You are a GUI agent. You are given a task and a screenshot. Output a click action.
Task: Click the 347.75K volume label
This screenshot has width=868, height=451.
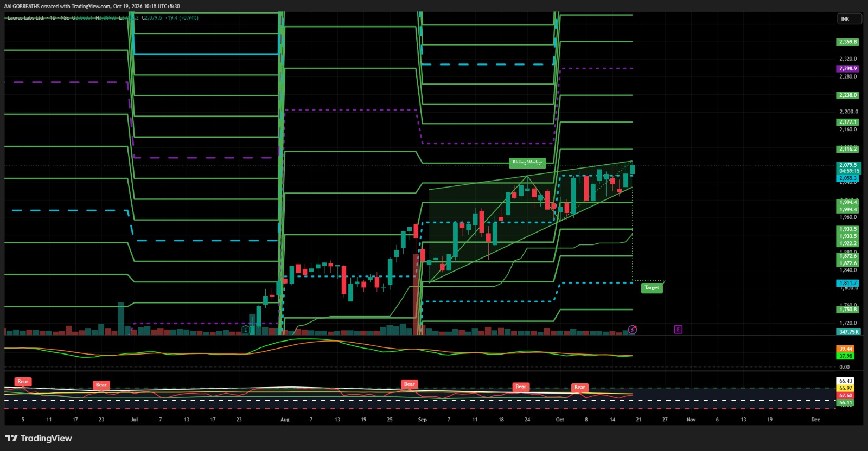point(848,332)
